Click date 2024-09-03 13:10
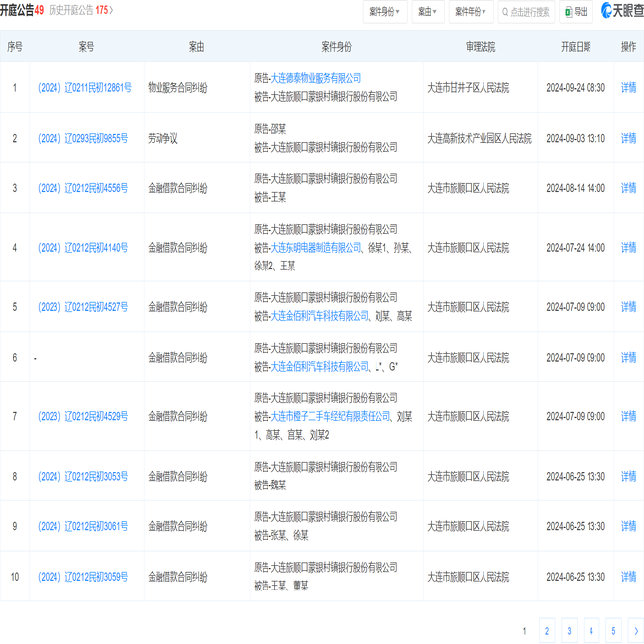The image size is (644, 644). 576,138
